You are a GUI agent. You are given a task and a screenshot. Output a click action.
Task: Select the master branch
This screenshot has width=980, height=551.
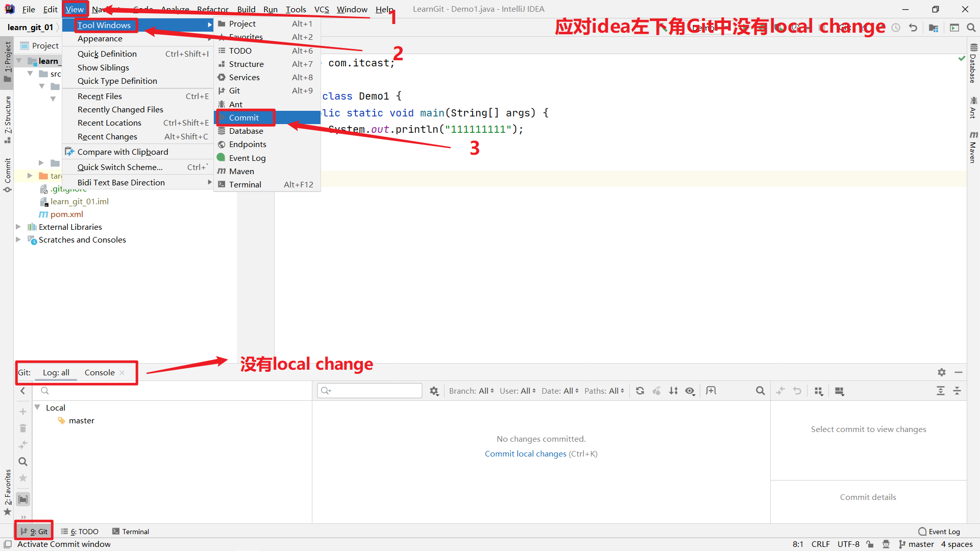click(82, 420)
